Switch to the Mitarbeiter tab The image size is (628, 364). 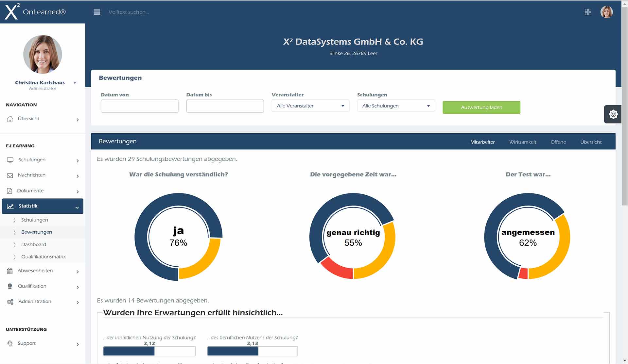(482, 142)
